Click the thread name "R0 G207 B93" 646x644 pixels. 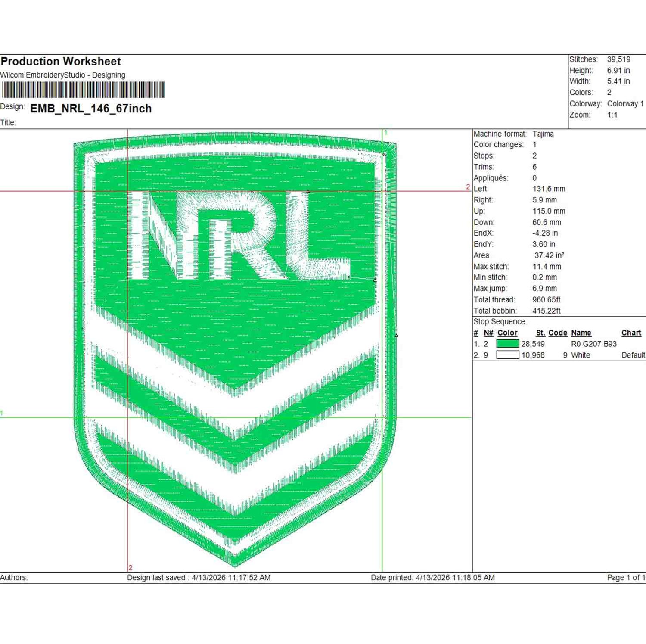[x=594, y=344]
